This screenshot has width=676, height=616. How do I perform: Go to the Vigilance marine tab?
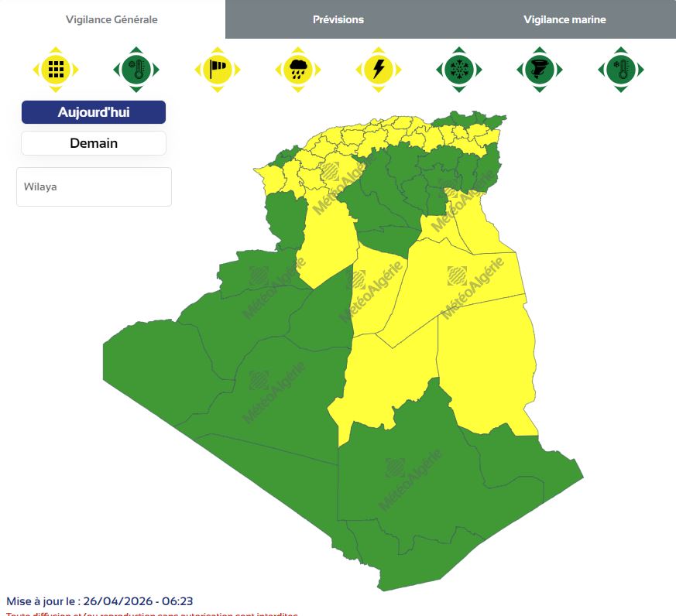[564, 19]
